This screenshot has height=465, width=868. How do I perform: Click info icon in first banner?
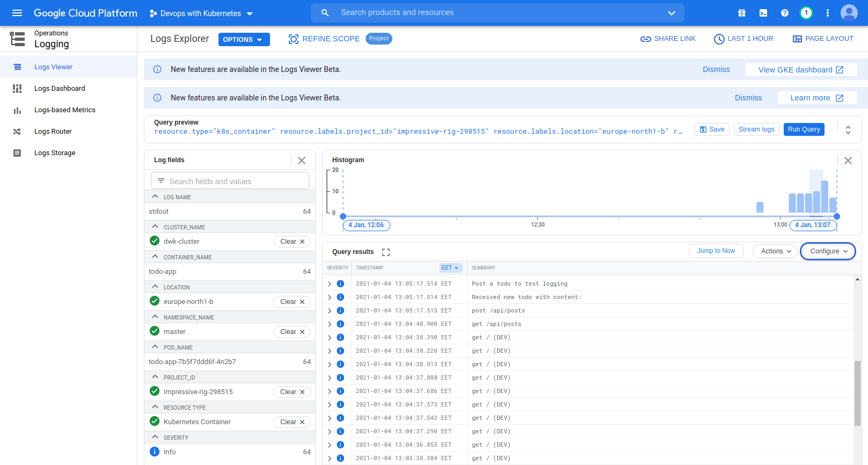click(x=157, y=69)
